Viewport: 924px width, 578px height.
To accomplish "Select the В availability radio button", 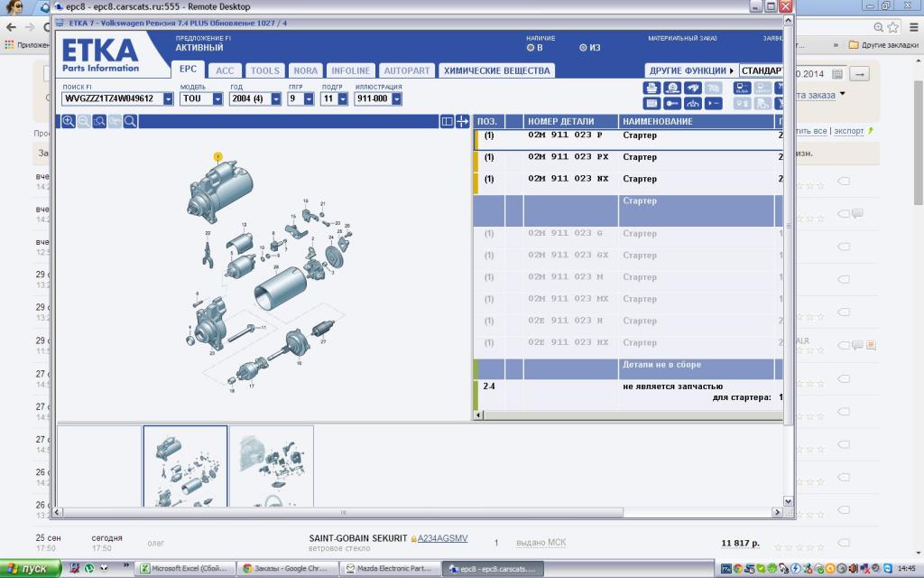I will coord(531,48).
